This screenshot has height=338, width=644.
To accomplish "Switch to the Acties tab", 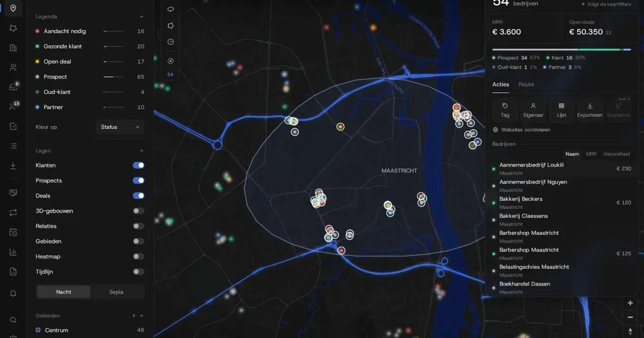I will [x=501, y=85].
